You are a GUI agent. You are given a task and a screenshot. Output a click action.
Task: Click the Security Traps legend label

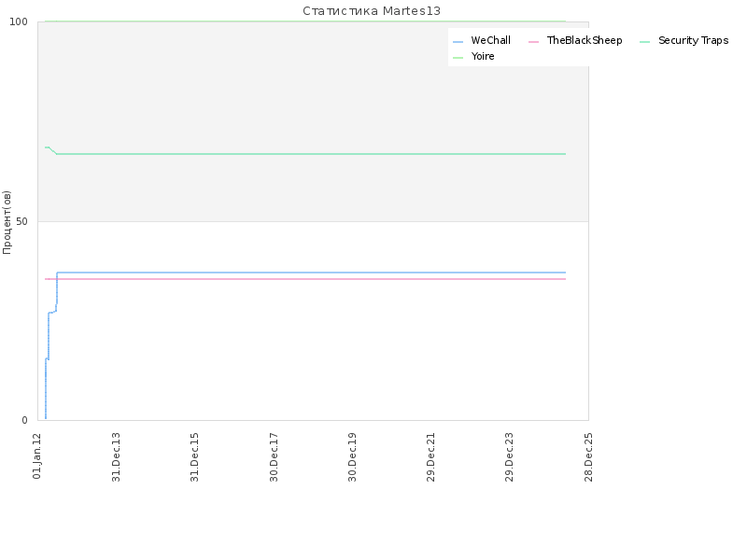[x=694, y=40]
